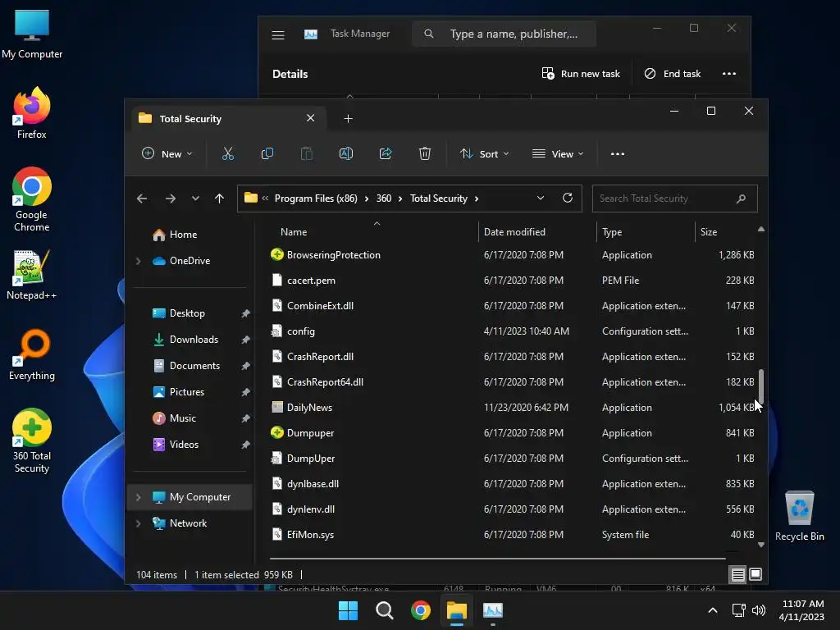Click taskbar Search magnifier icon
Viewport: 840px width, 630px height.
[x=384, y=610]
